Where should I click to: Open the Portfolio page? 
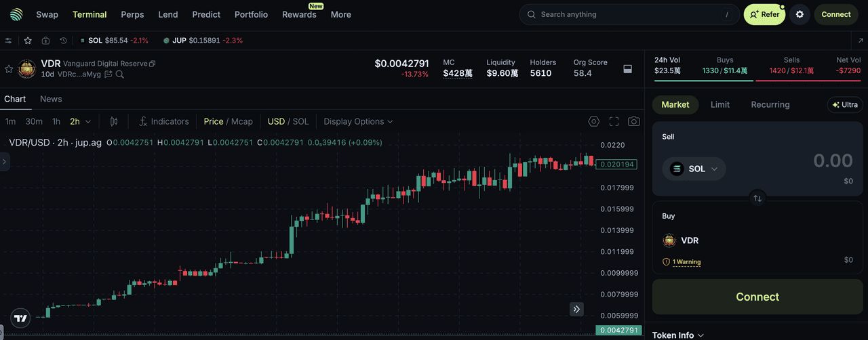251,14
